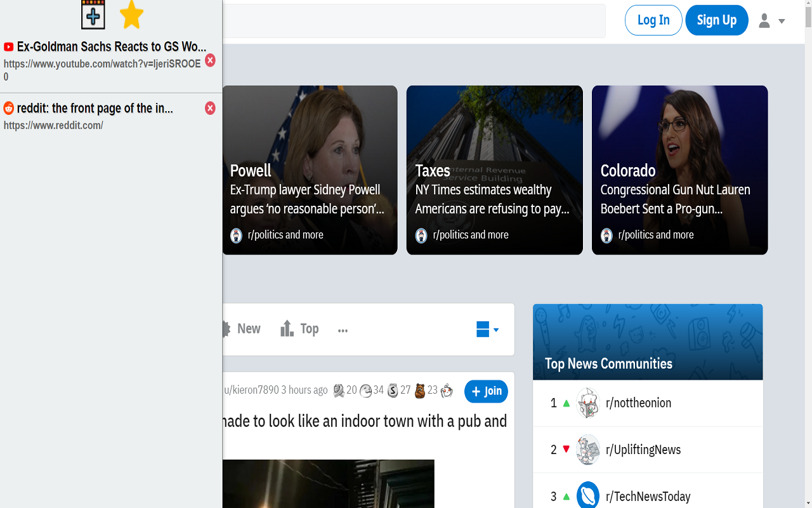The height and width of the screenshot is (508, 812).
Task: Switch to the New sort tab
Action: (x=247, y=329)
